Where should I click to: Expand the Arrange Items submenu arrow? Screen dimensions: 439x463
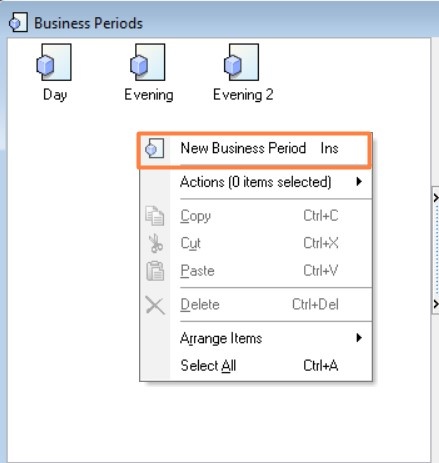coord(359,338)
